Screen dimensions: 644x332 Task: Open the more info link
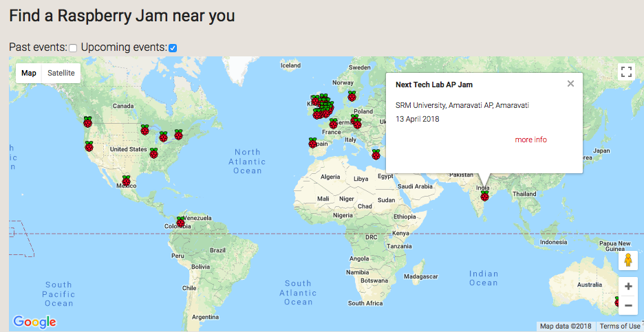530,140
